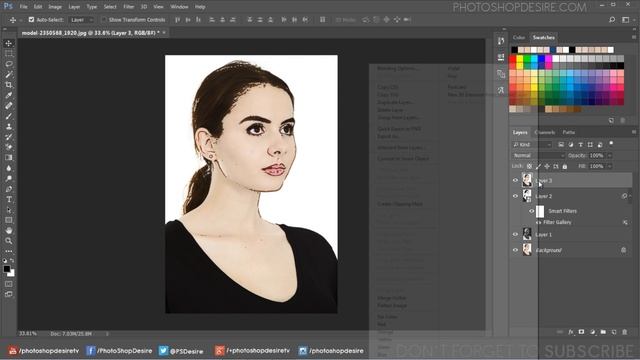Switch to the Color tab

[x=519, y=38]
